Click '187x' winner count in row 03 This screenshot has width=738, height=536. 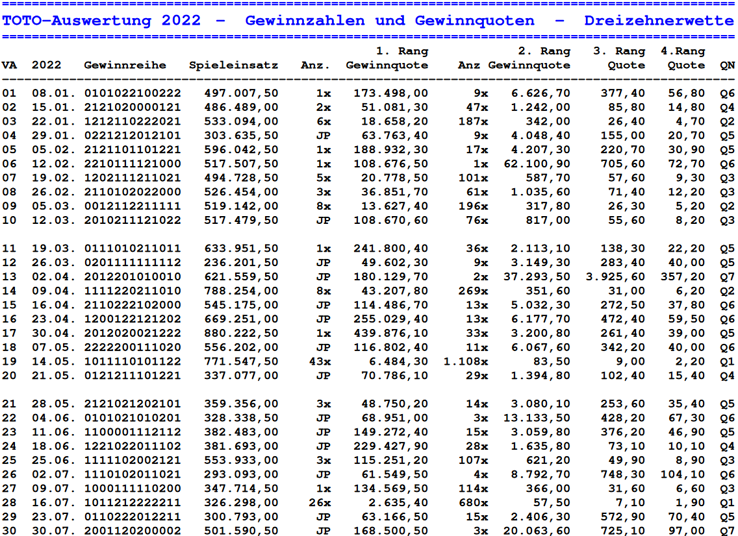(x=473, y=121)
